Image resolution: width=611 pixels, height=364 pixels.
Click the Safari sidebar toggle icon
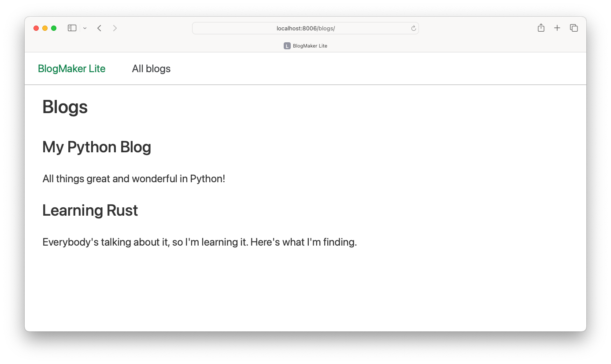pos(71,28)
